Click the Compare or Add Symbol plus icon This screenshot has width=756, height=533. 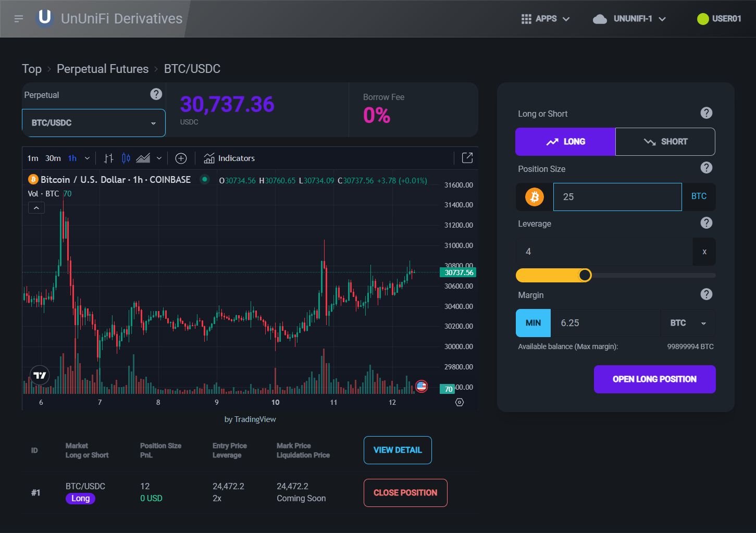click(x=181, y=158)
